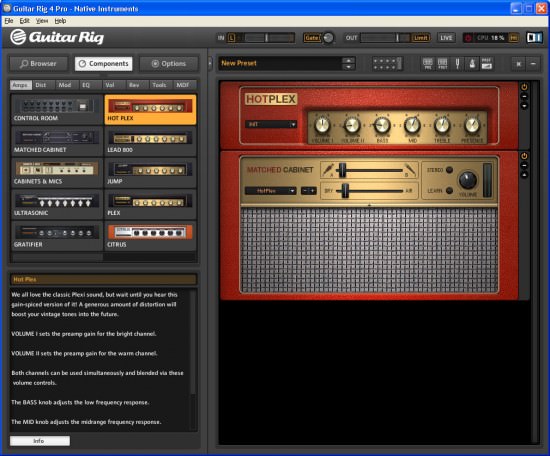Select the Ultrasonic amp
Screen dimensions: 550x456
tap(57, 204)
